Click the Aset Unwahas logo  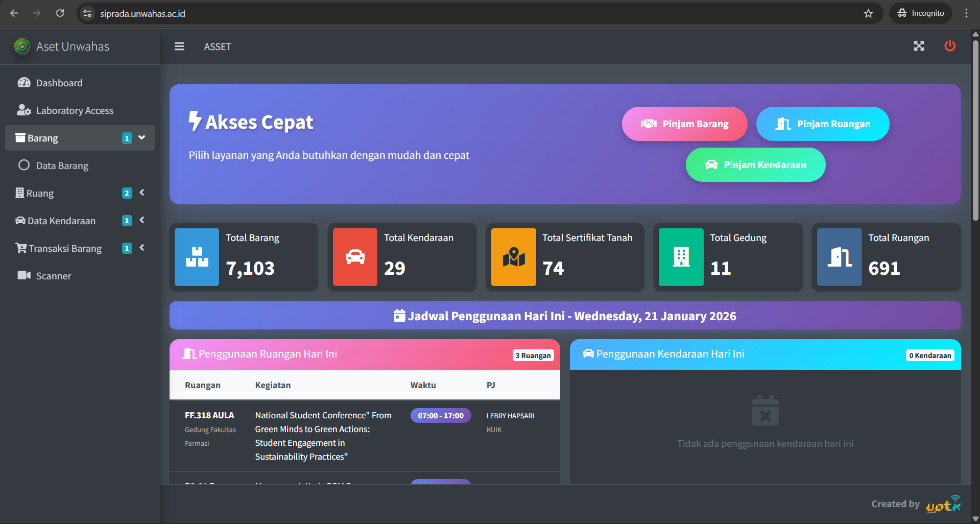pyautogui.click(x=62, y=46)
